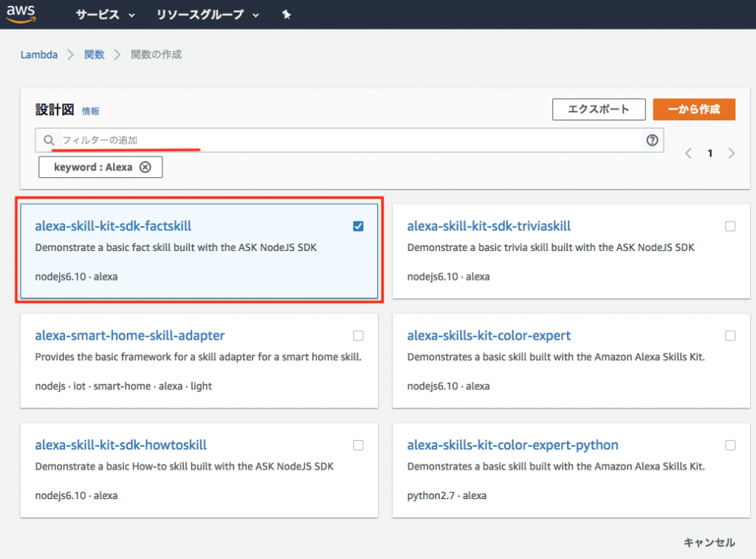Open the alexa-skill-kit-sdk-howtoskill blueprint title
756x559 pixels.
click(120, 445)
